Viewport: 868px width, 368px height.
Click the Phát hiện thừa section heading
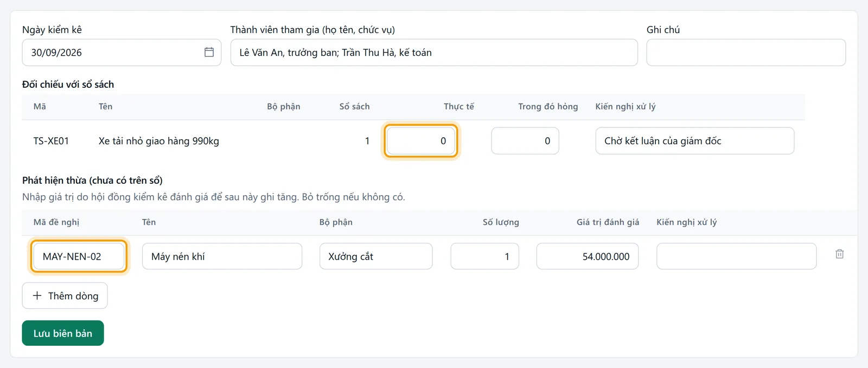click(92, 180)
